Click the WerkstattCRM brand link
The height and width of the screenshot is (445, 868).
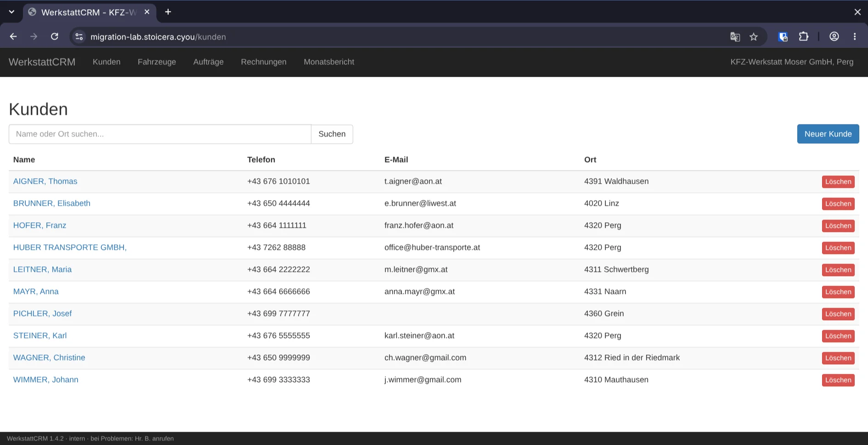tap(42, 62)
